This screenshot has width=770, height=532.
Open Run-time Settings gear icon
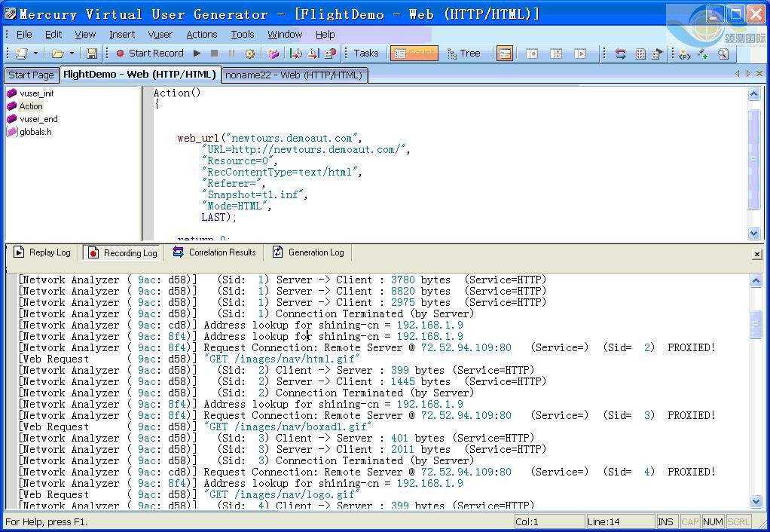250,54
